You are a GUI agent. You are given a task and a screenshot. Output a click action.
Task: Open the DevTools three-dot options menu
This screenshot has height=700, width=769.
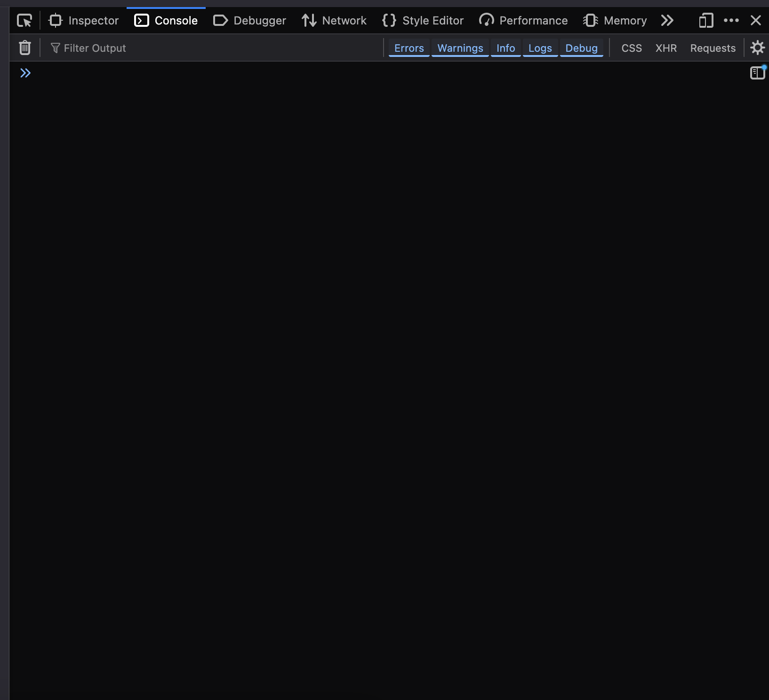tap(731, 21)
